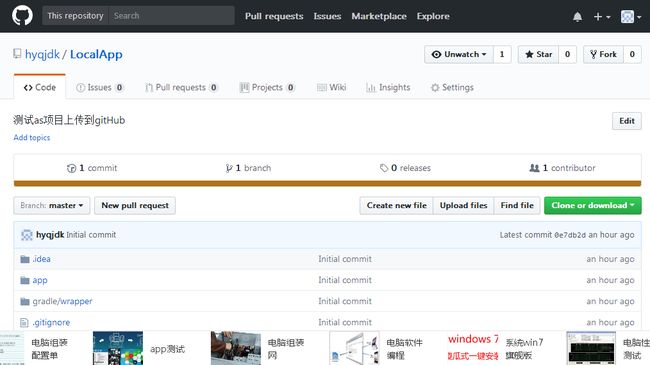Click the stargazers count 0

coord(568,54)
